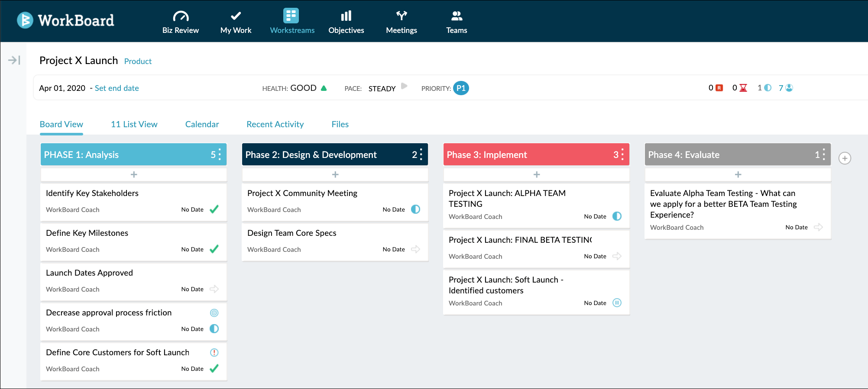Click the Project X Launch title

coord(79,61)
